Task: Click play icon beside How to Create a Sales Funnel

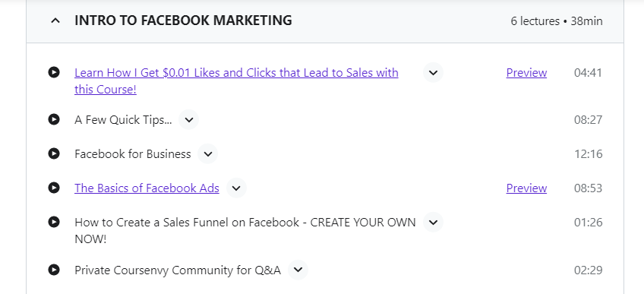Action: point(54,222)
